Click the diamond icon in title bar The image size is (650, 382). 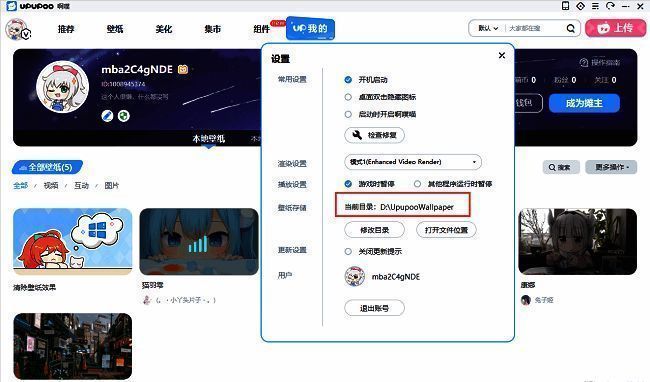point(580,6)
